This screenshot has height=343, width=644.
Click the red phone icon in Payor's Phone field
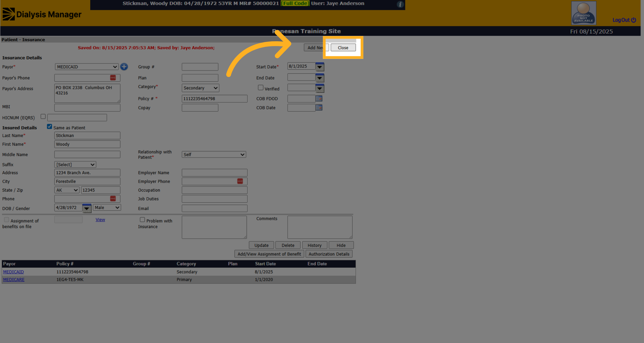(113, 78)
